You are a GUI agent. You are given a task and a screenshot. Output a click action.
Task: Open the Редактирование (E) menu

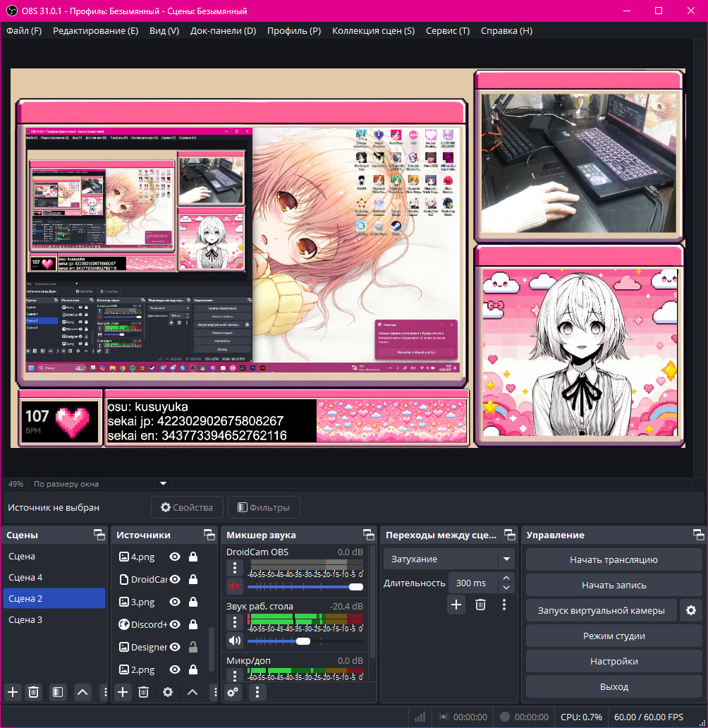96,30
